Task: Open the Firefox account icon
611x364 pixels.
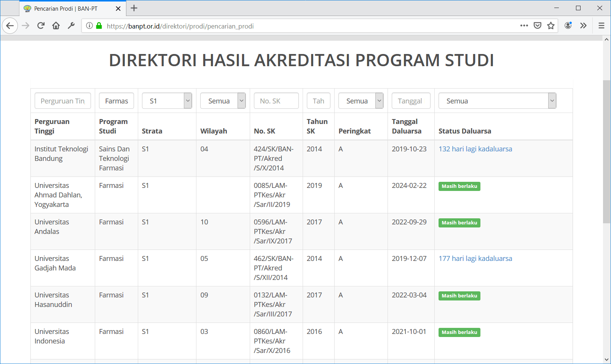Action: [x=568, y=26]
